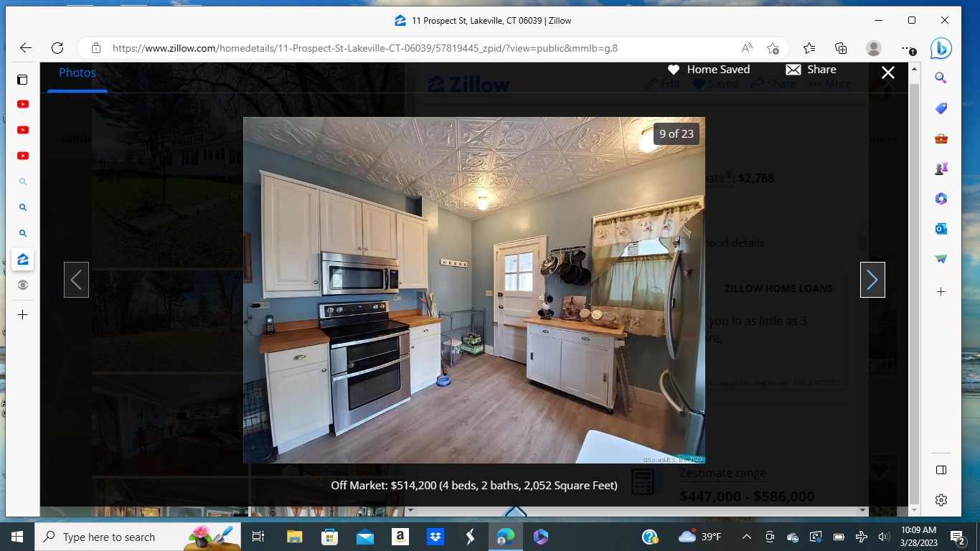
Task: Open the Windows Start menu
Action: [17, 537]
